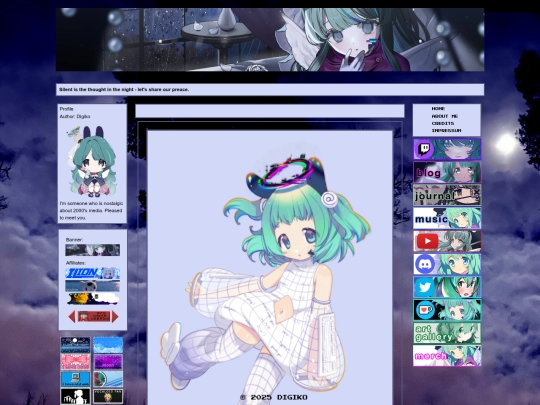The height and width of the screenshot is (405, 540).
Task: Click the blue computer blinkie badge
Action: click(75, 379)
